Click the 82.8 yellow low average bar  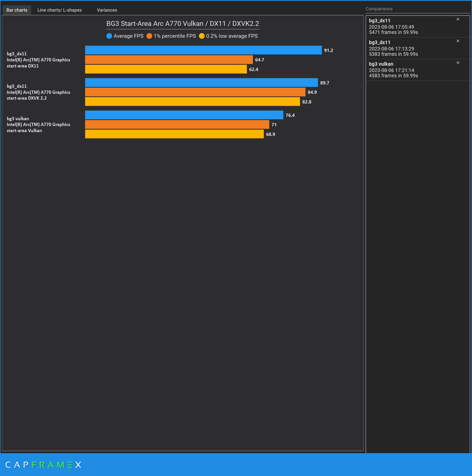193,102
